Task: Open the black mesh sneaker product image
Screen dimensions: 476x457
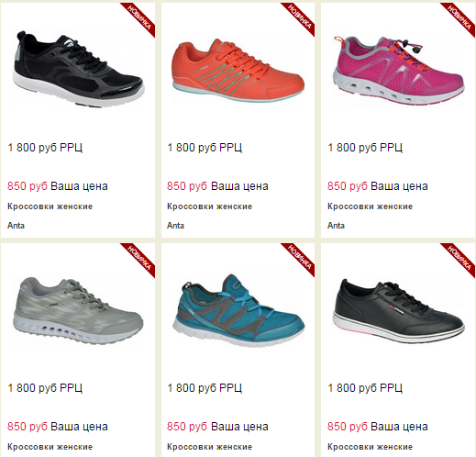Action: pos(79,69)
